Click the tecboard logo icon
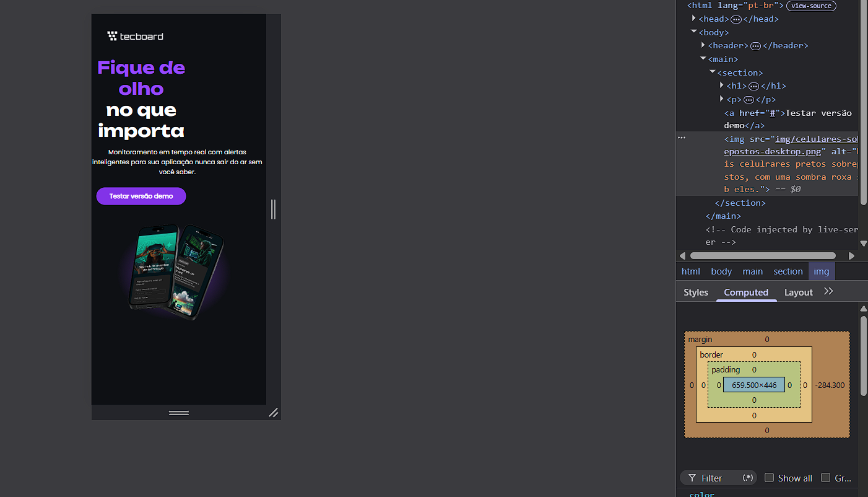 pos(112,36)
